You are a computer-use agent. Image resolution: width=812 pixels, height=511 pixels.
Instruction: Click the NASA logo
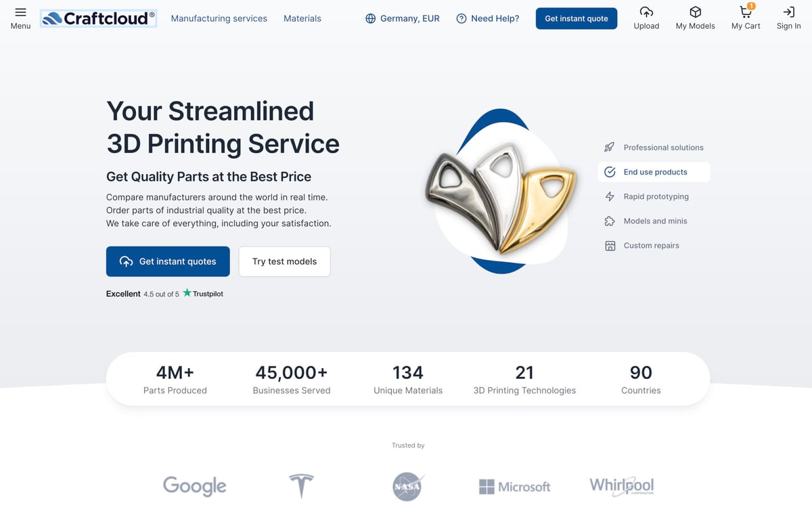point(407,487)
